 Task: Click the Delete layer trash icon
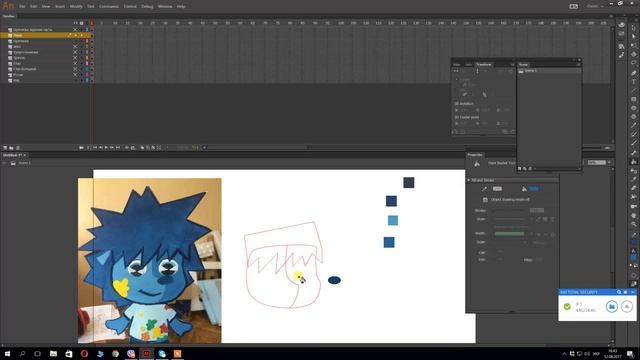pyautogui.click(x=18, y=148)
